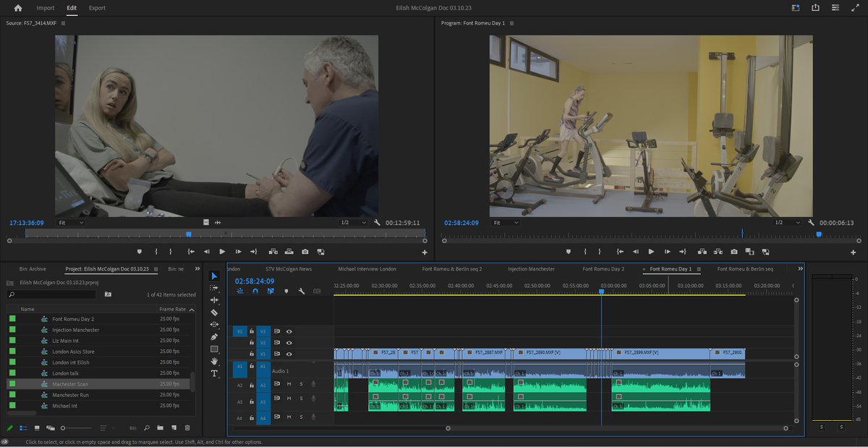Open the Share export icon at top right
Screen dimensions: 868x447
(x=816, y=8)
